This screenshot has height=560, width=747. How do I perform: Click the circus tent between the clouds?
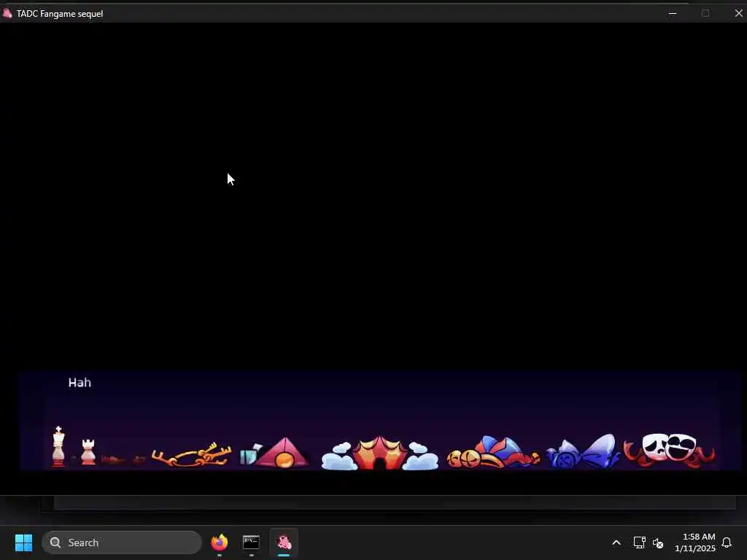click(x=379, y=452)
